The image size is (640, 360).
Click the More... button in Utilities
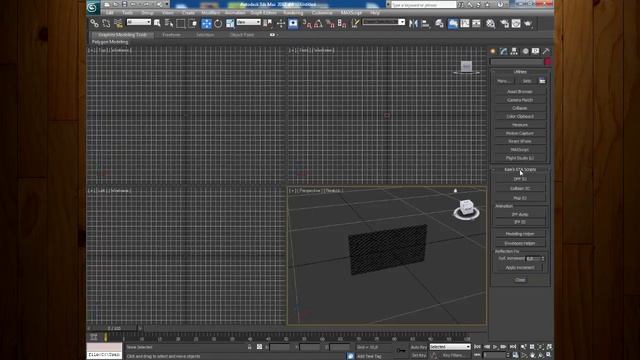click(x=504, y=81)
